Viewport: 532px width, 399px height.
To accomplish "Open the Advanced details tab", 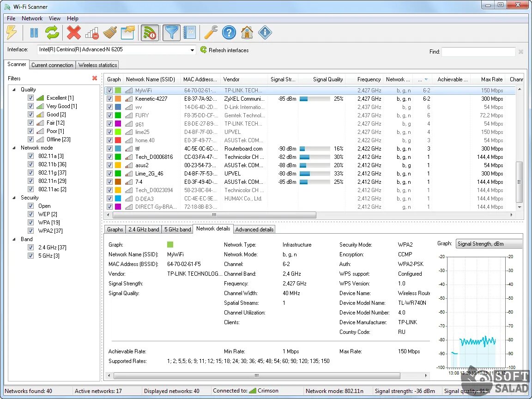I will pyautogui.click(x=254, y=230).
